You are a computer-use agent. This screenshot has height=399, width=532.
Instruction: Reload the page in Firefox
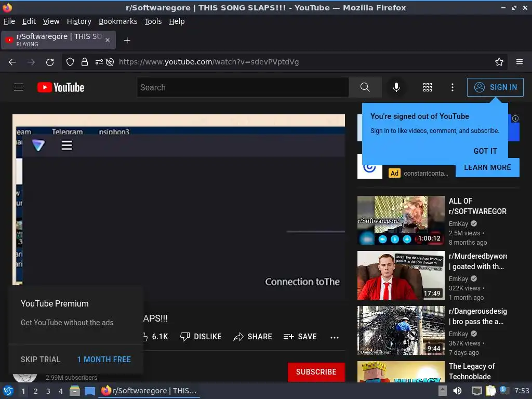pos(50,62)
